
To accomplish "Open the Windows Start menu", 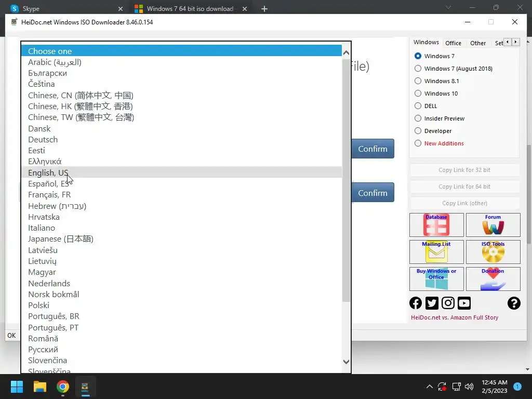I will coord(17,387).
